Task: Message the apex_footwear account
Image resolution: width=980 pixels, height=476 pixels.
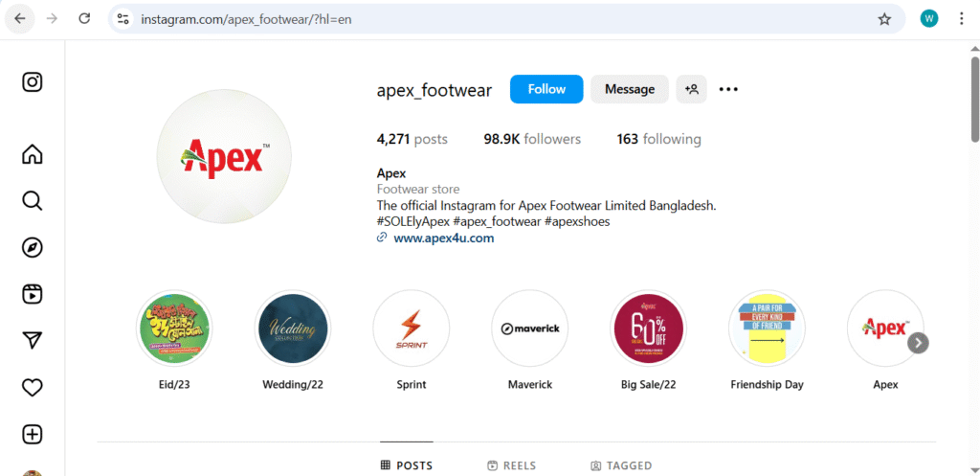Action: tap(630, 89)
